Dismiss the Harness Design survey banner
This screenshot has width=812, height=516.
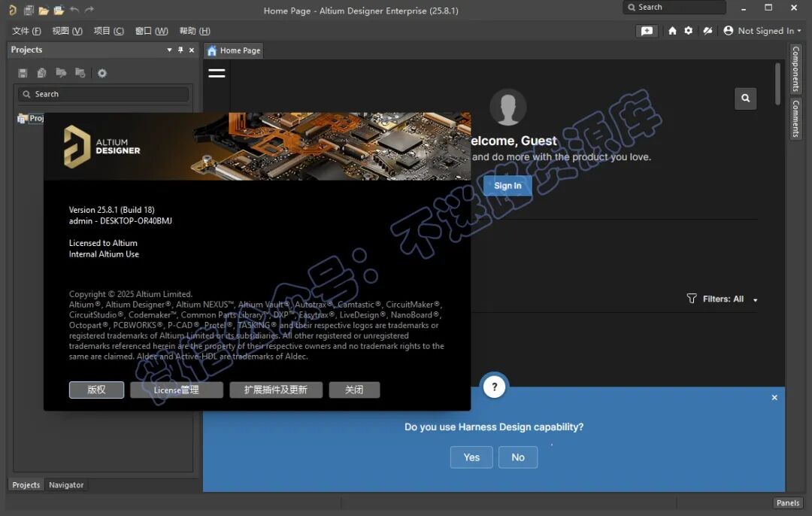pos(774,397)
